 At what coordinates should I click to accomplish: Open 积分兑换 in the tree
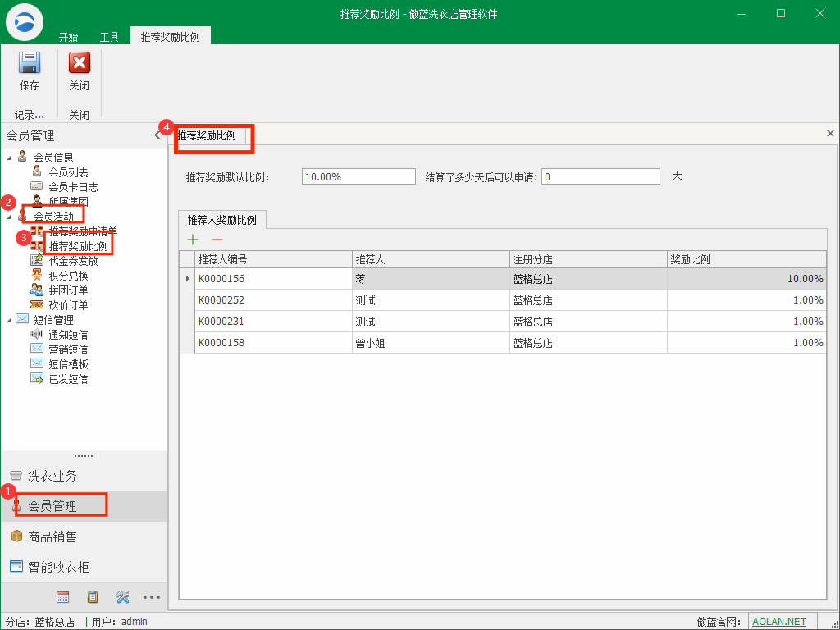click(69, 276)
